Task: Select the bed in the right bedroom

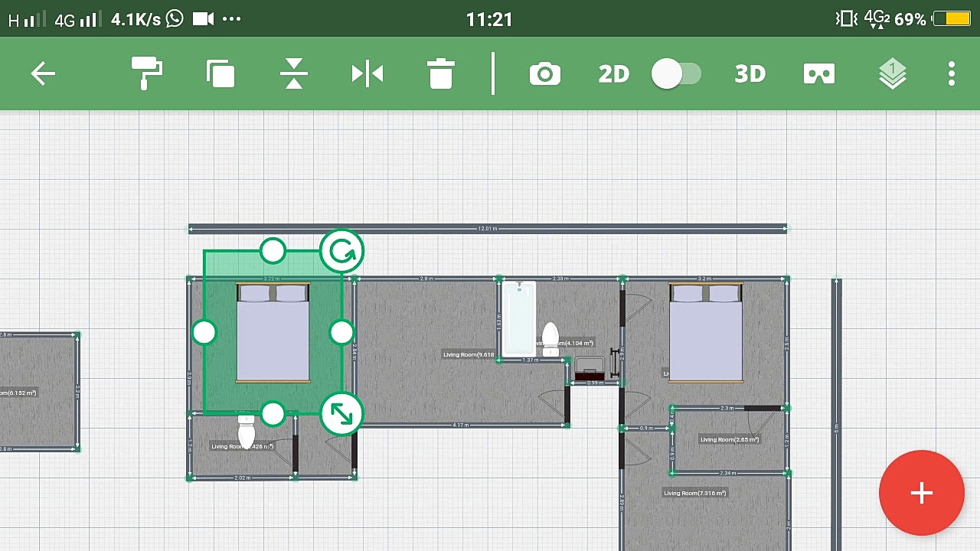Action: tap(706, 332)
